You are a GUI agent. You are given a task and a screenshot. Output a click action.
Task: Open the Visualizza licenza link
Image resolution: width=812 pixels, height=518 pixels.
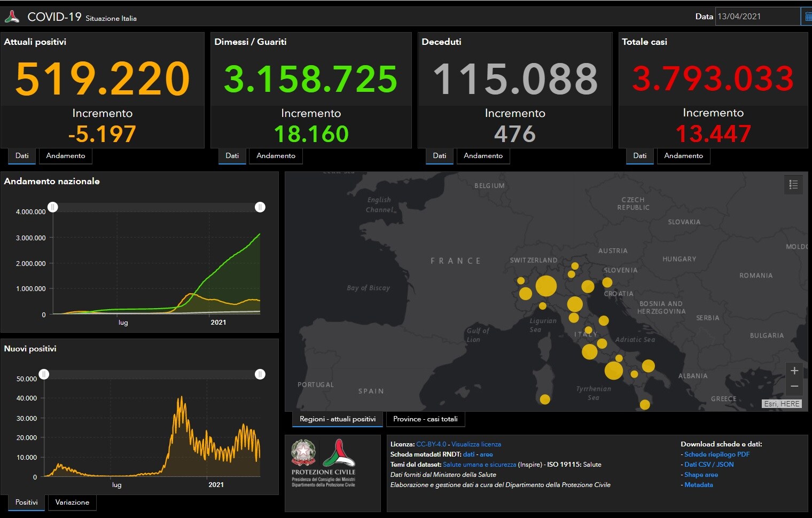[476, 444]
